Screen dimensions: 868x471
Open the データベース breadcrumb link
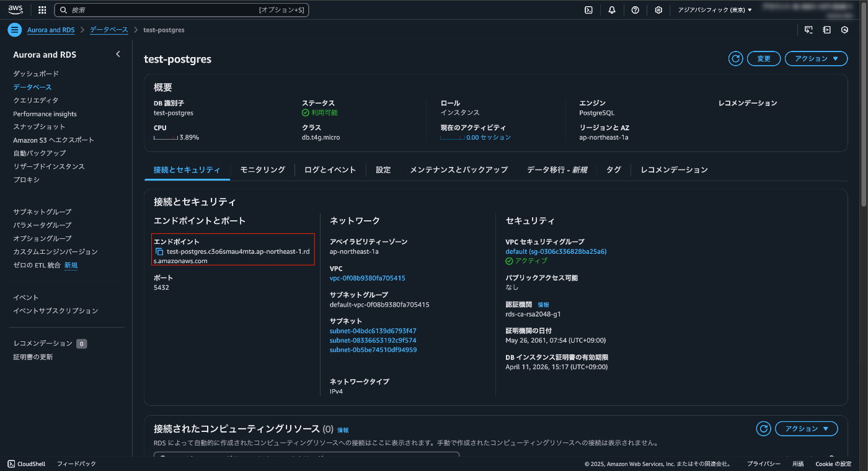pyautogui.click(x=108, y=30)
